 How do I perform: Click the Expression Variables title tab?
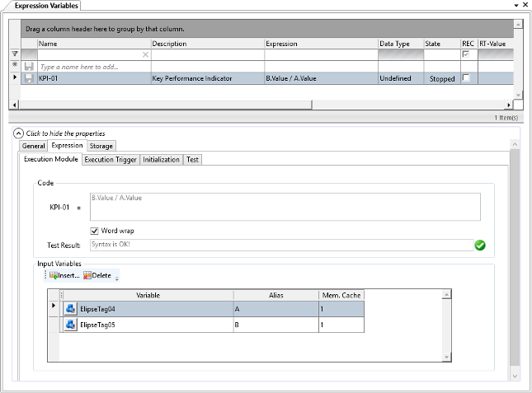(46, 6)
